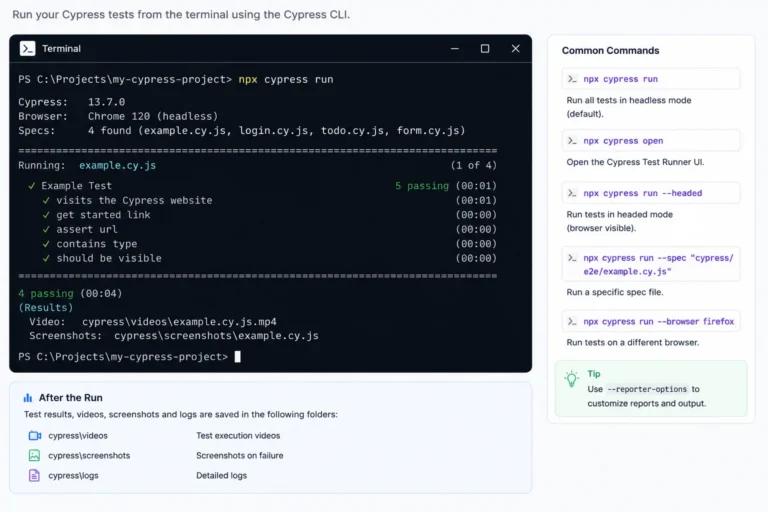
Task: Click the 'cypress\screenshots' folder name
Action: pos(89,456)
